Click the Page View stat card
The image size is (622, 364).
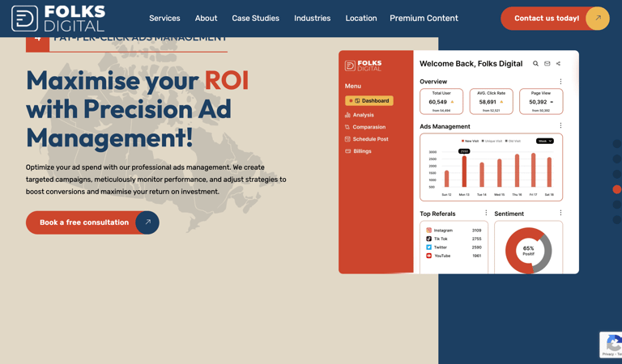(541, 101)
